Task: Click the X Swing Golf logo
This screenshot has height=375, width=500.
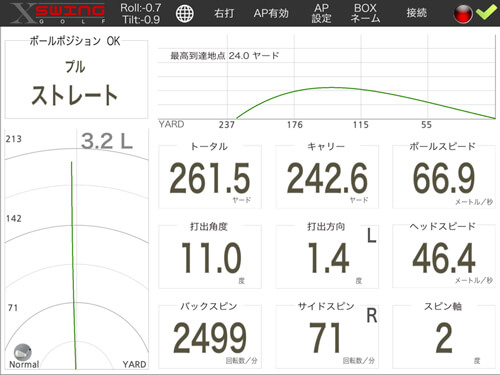Action: (x=57, y=13)
